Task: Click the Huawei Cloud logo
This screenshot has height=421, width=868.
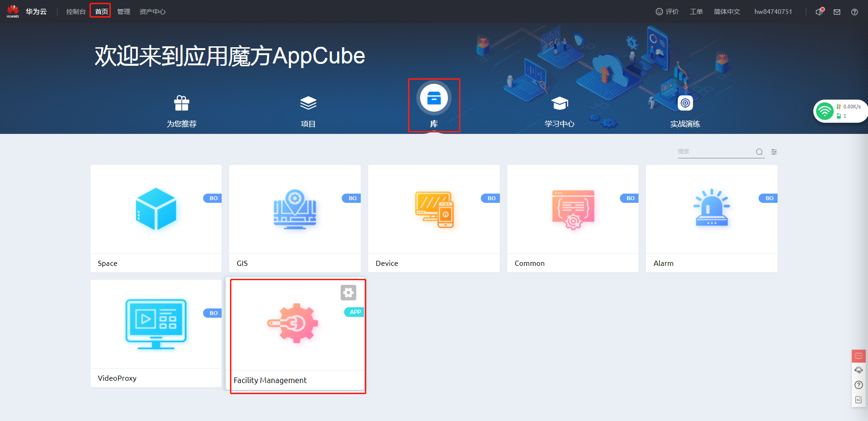Action: point(13,11)
